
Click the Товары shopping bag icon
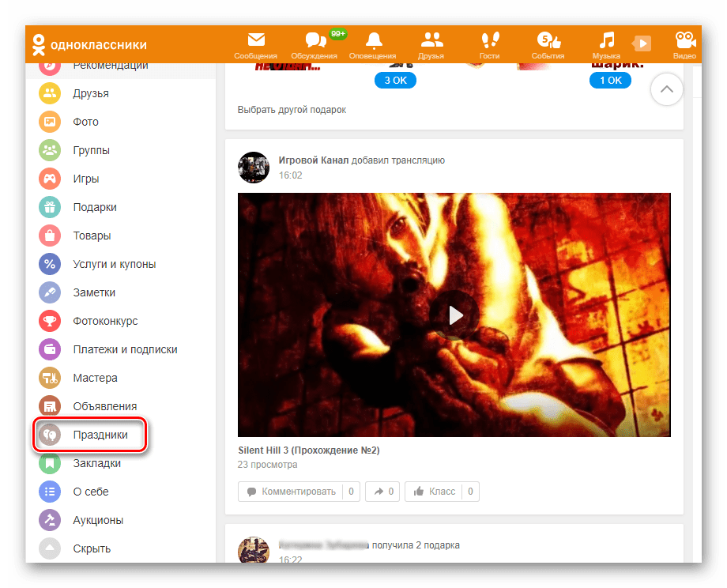point(50,236)
